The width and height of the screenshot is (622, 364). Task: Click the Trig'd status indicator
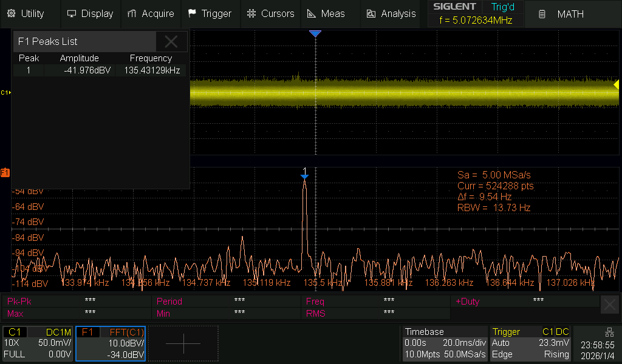pyautogui.click(x=502, y=7)
